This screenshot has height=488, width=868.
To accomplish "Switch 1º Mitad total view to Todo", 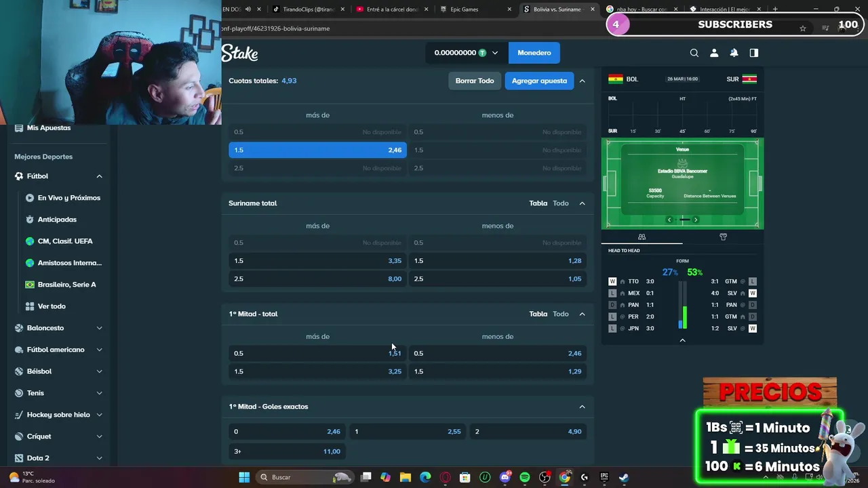I will (x=561, y=314).
